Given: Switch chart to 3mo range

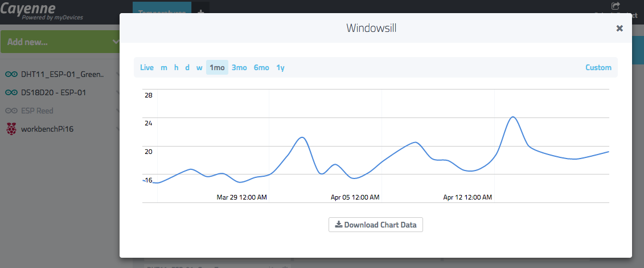Looking at the screenshot, I should click(239, 67).
